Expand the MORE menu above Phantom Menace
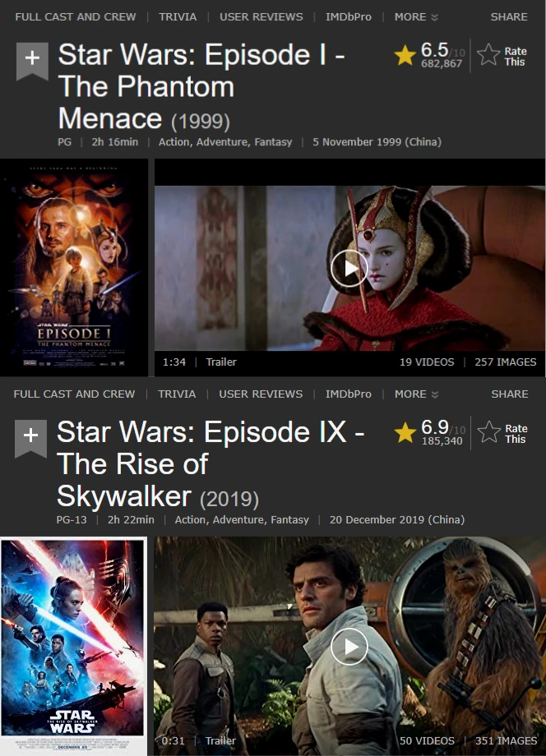The image size is (546, 756). [x=416, y=17]
